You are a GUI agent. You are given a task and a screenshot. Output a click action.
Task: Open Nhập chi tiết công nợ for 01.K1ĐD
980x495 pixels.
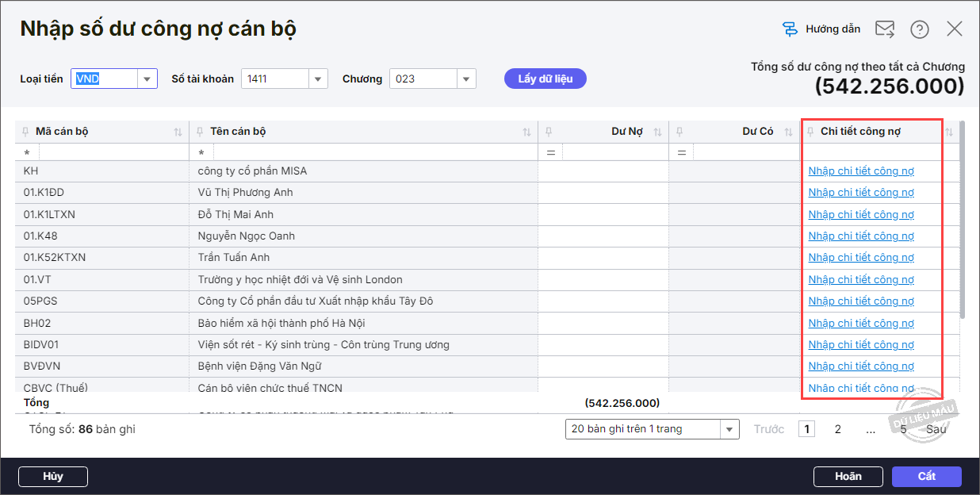tap(861, 192)
